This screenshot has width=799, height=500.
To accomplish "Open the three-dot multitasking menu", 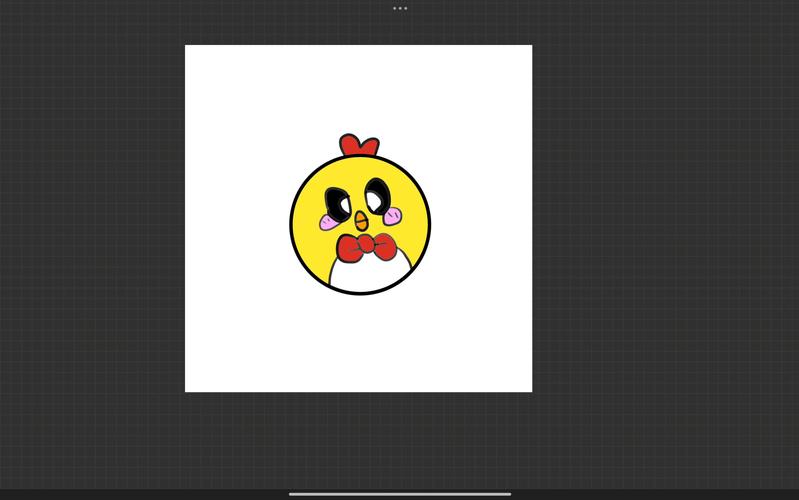I will pos(400,8).
